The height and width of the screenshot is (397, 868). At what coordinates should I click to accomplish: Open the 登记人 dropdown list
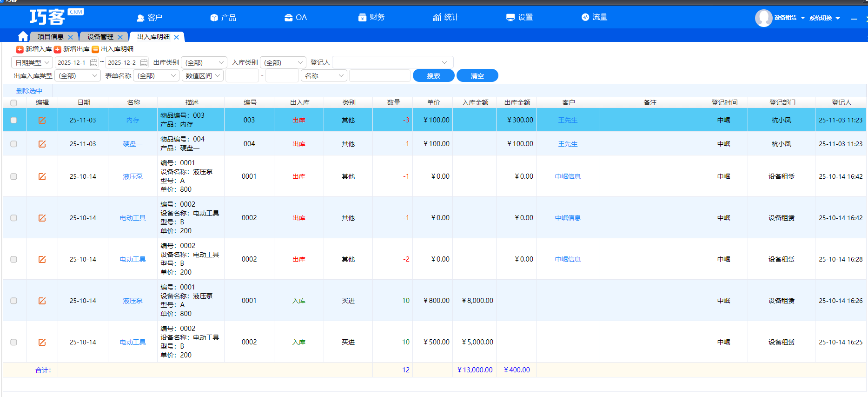tap(392, 62)
